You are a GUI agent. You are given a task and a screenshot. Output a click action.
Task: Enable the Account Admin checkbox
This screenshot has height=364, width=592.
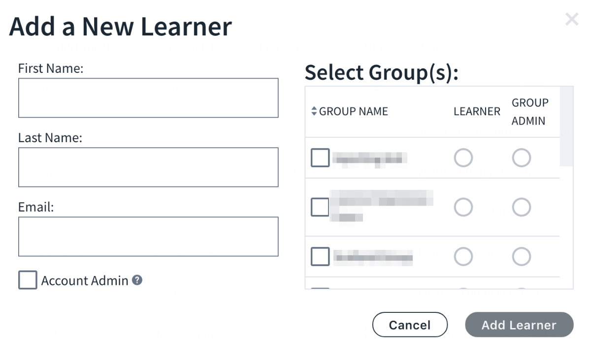pos(28,280)
